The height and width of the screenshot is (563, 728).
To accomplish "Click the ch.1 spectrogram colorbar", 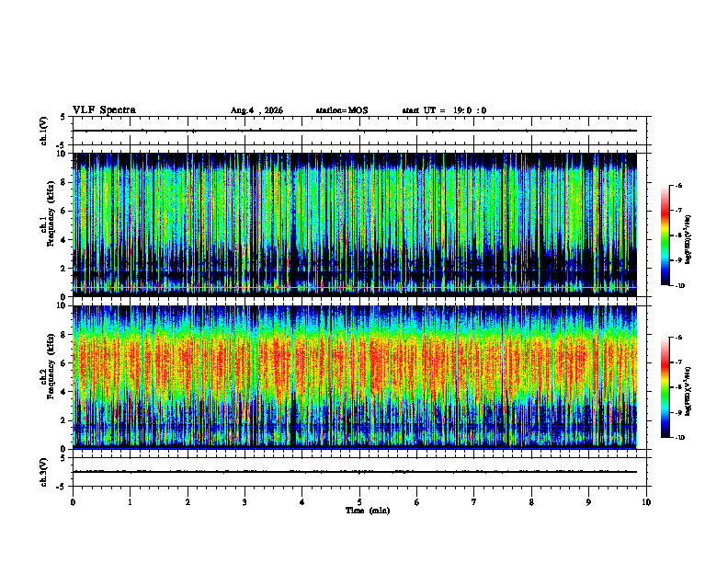I will (x=665, y=236).
